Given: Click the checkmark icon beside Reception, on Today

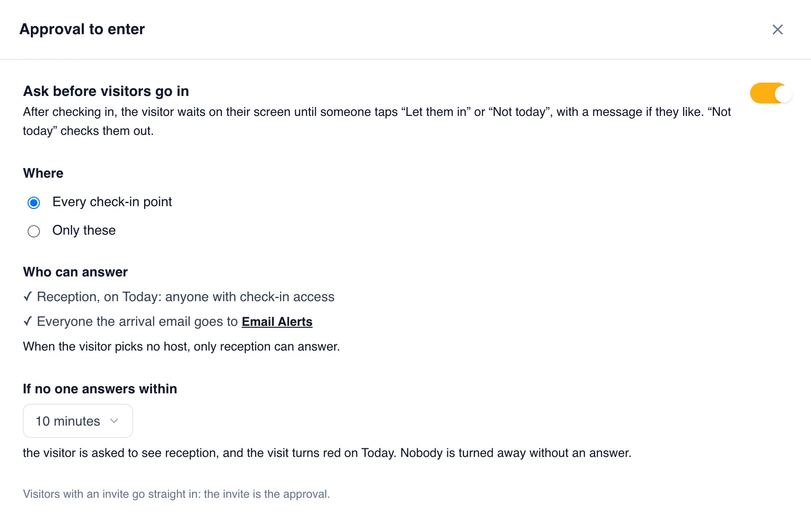Looking at the screenshot, I should click(28, 297).
